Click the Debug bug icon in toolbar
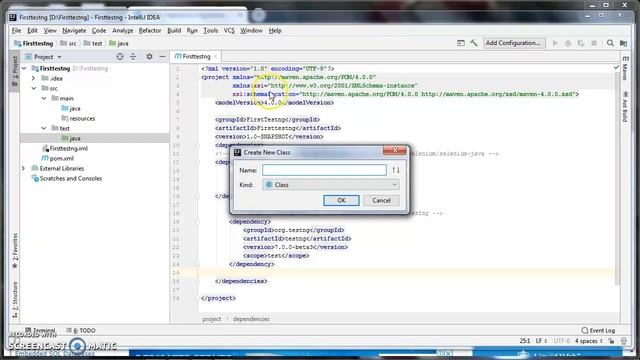This screenshot has width=640, height=360. [568, 43]
